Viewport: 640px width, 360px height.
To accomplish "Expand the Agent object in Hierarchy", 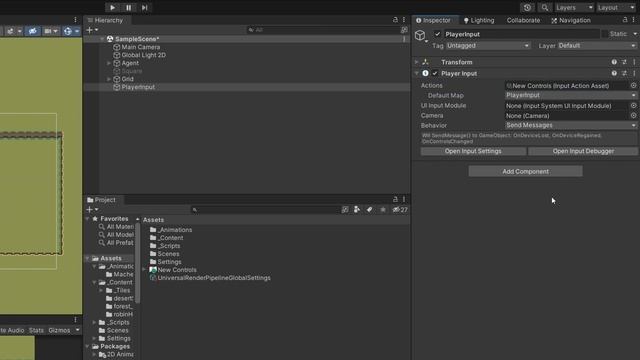I will pos(109,63).
